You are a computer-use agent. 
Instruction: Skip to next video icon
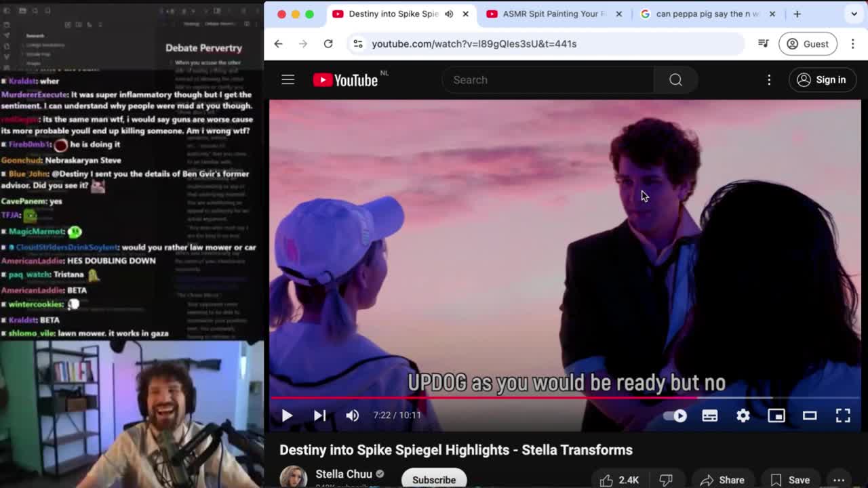coord(319,415)
